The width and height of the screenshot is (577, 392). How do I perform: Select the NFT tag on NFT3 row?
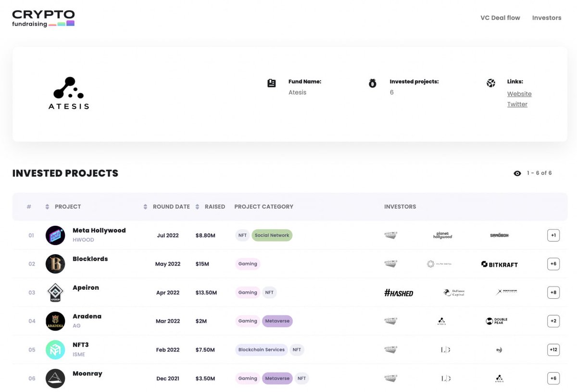(x=297, y=350)
